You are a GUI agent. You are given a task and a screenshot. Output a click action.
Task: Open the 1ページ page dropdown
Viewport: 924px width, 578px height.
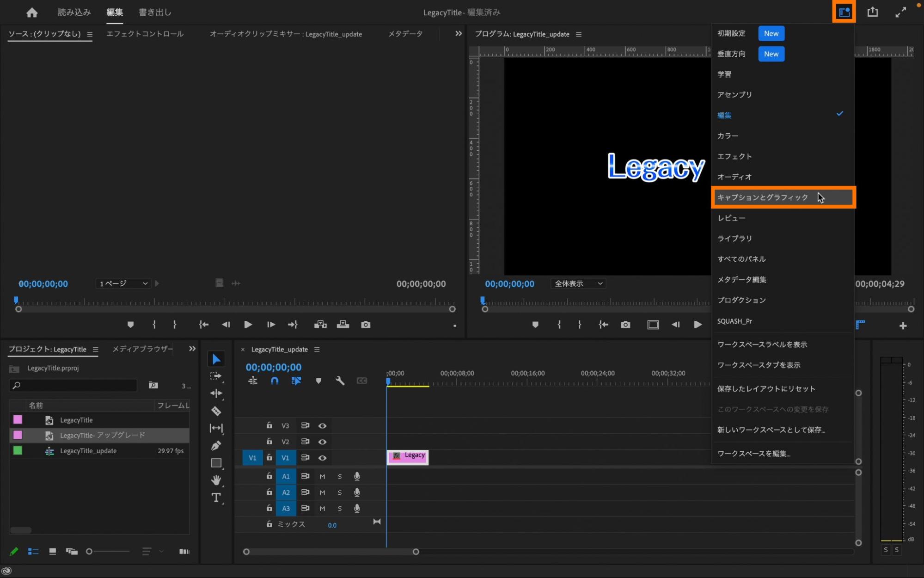[x=123, y=283]
